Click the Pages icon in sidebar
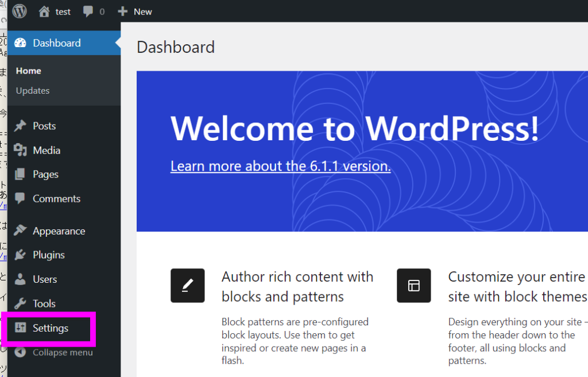 pos(20,174)
